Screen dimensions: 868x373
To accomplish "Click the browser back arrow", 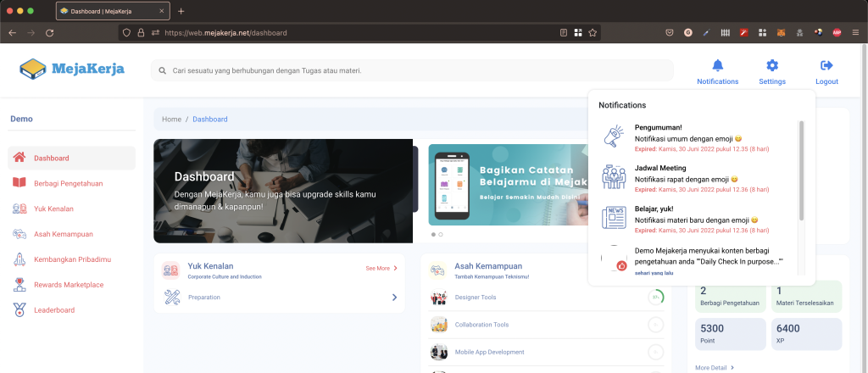I will 12,33.
